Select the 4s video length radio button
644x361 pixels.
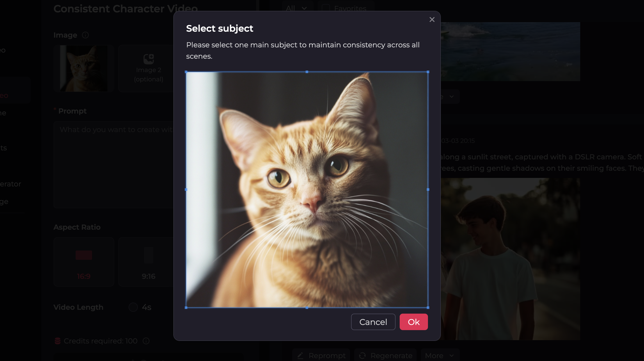[133, 307]
